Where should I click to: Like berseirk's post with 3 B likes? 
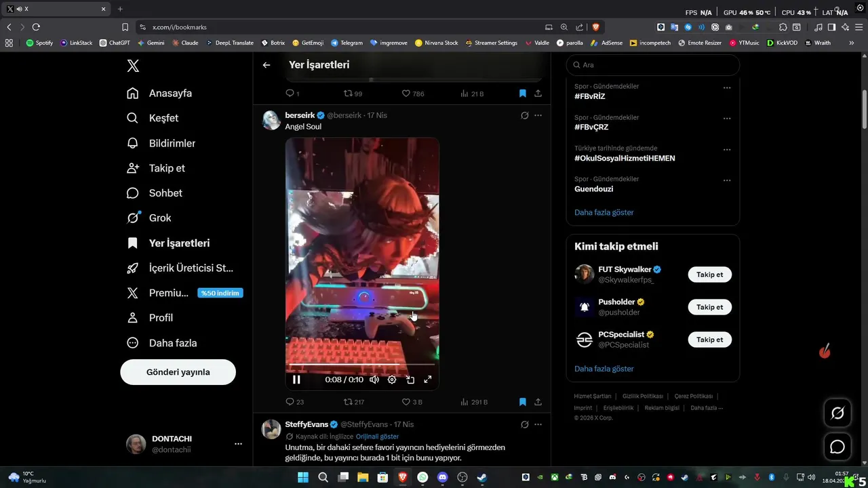[412, 402]
